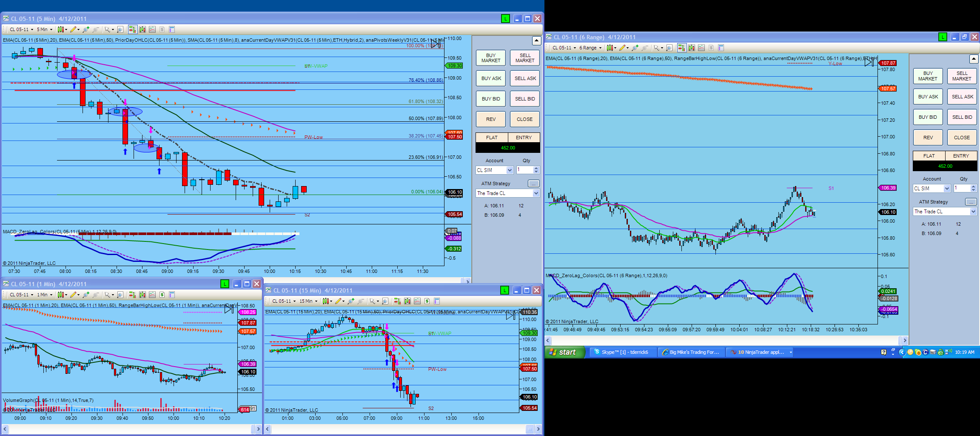Screen dimensions: 980x436
Task: Open the 1 Min interval dropdown
Action: [45, 295]
